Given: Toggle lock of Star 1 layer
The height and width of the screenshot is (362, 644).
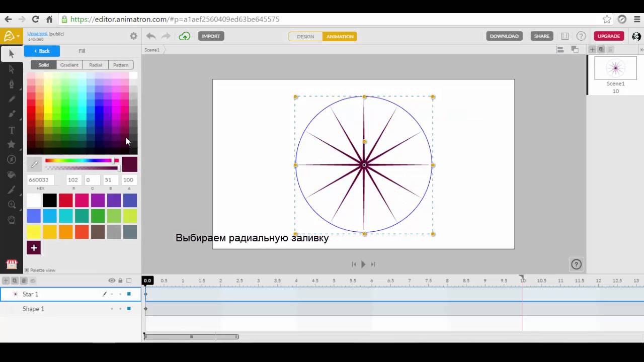Looking at the screenshot, I should pos(120,294).
